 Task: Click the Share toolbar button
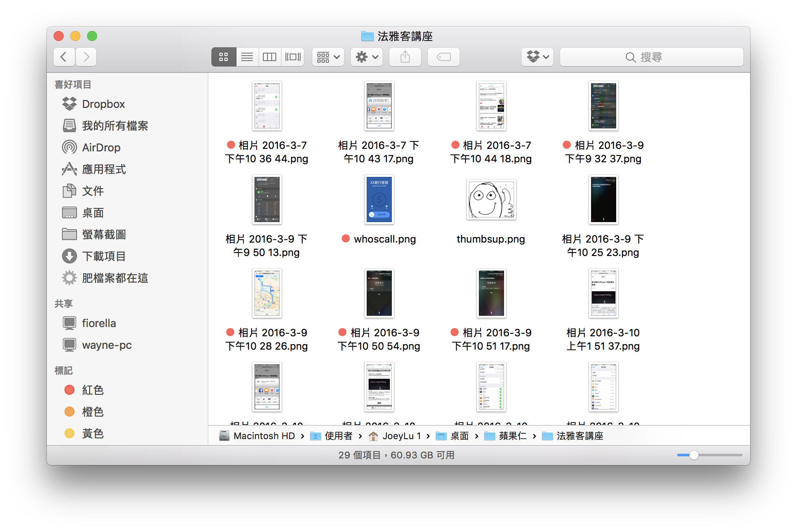(405, 57)
